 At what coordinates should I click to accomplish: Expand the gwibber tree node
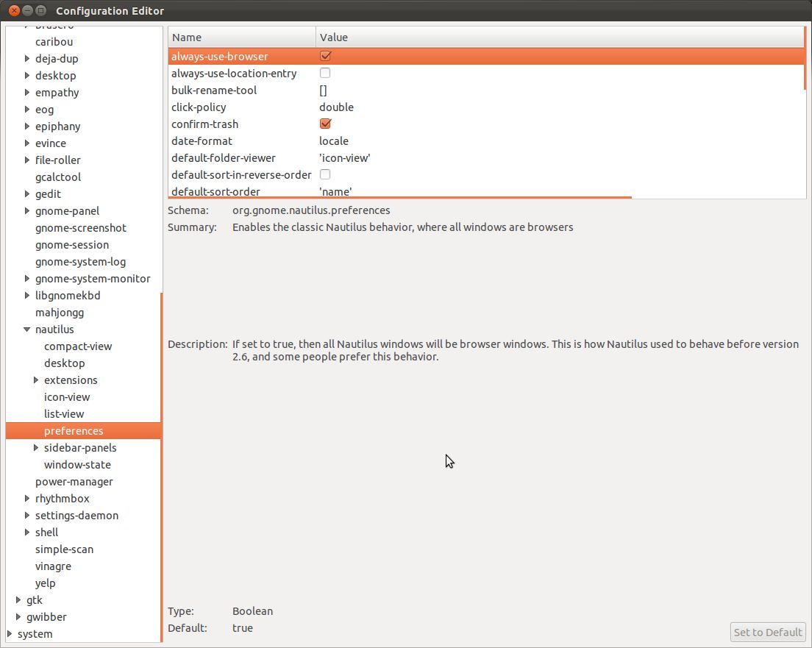point(18,617)
